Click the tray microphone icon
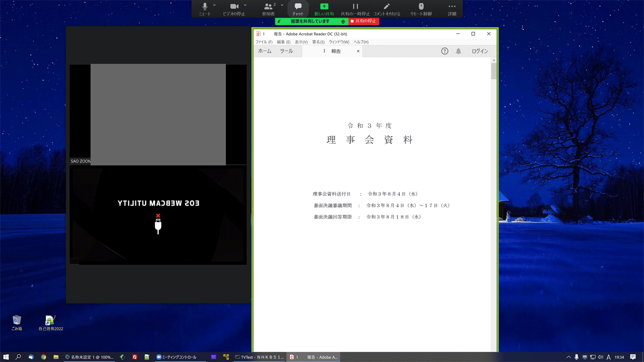The image size is (644, 362). pos(576,357)
